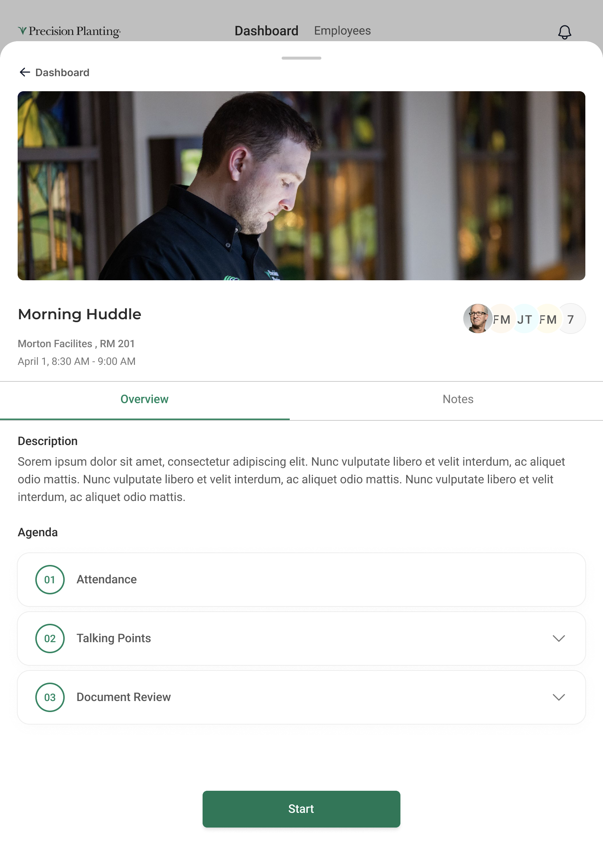
Task: Click the green Start button
Action: [301, 809]
